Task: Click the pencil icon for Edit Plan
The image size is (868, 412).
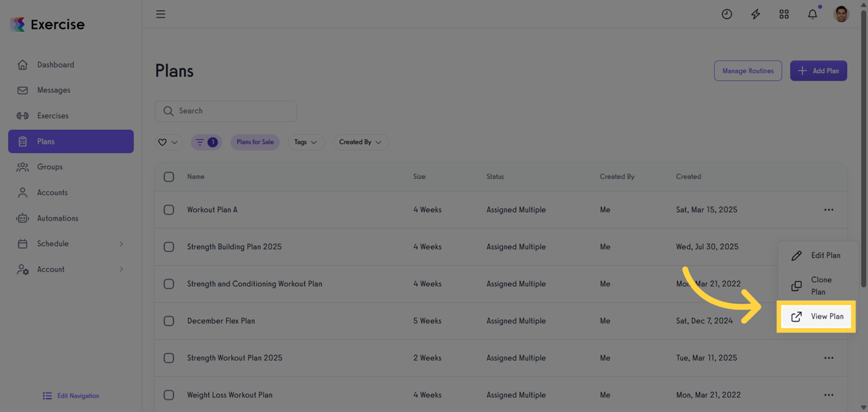Action: [x=796, y=256]
